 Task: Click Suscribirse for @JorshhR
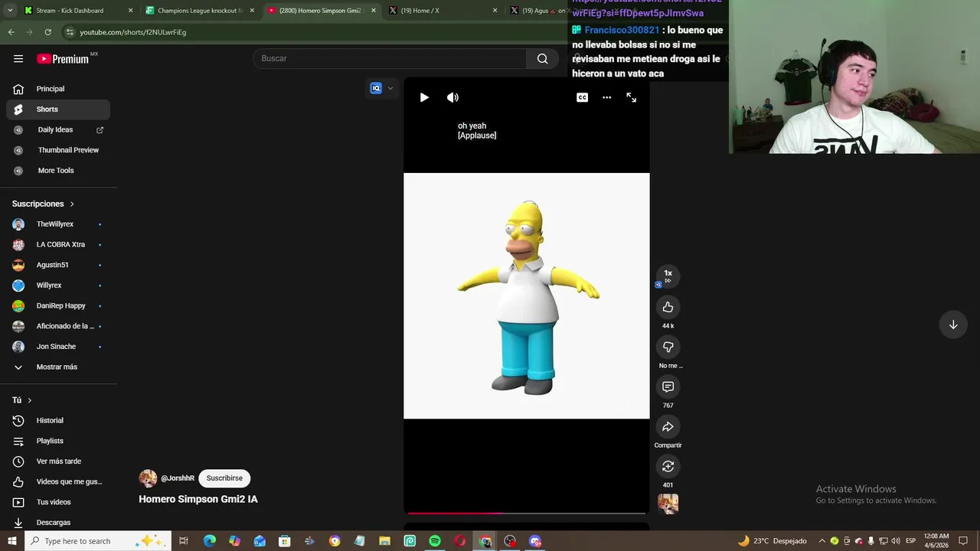coord(224,478)
